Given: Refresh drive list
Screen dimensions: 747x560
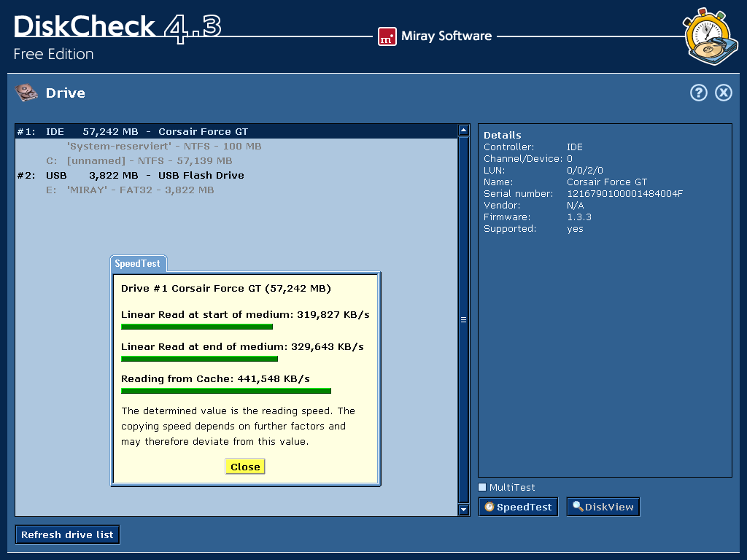Looking at the screenshot, I should (x=67, y=534).
